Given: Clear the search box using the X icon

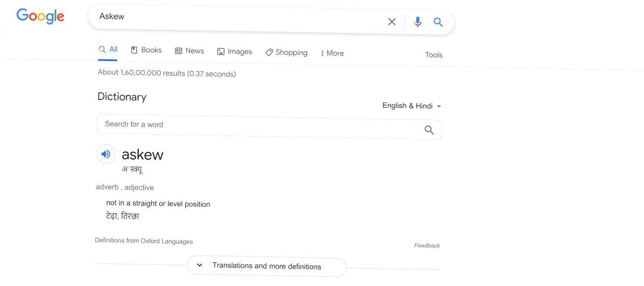Looking at the screenshot, I should click(x=391, y=21).
